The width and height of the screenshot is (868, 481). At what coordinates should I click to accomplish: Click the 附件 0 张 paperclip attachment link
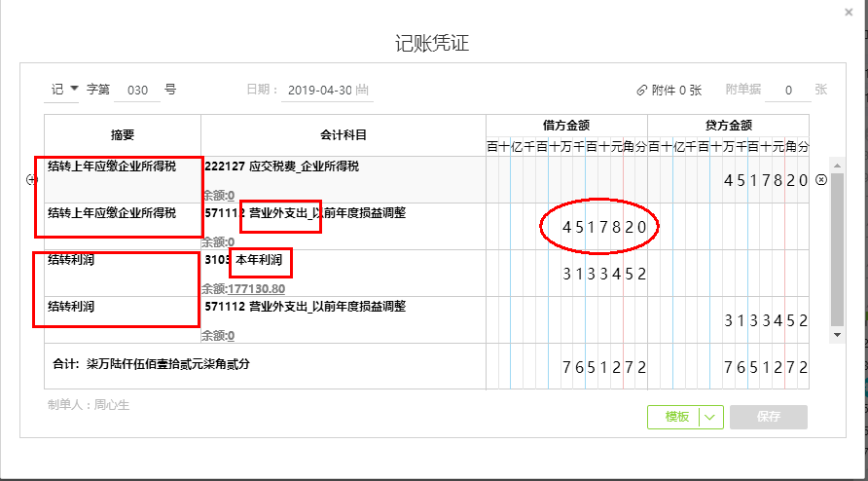pyautogui.click(x=669, y=91)
